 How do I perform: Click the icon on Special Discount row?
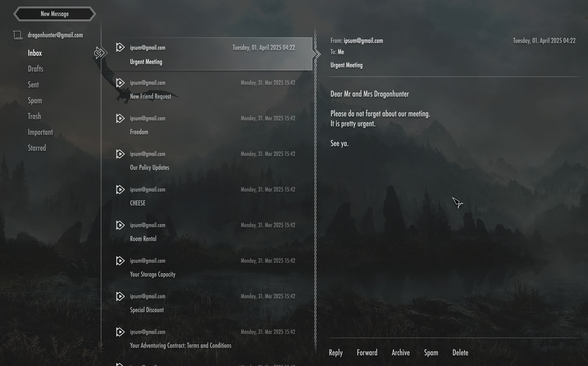click(x=120, y=296)
